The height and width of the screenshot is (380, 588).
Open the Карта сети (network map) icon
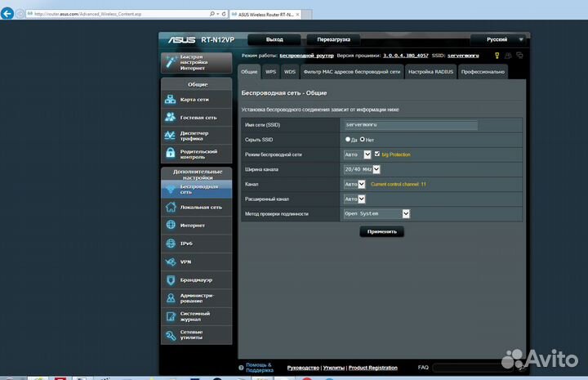(x=170, y=99)
